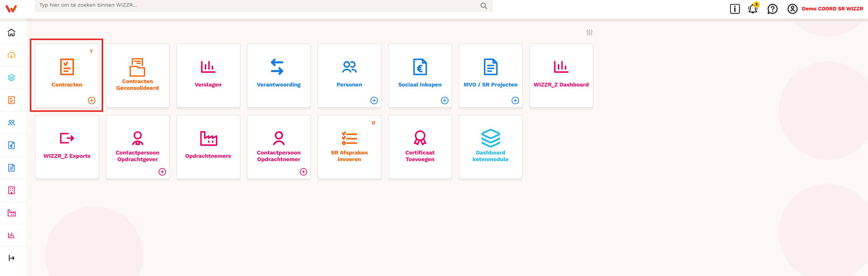Open the Home icon in the sidebar
868x276 pixels.
click(11, 33)
